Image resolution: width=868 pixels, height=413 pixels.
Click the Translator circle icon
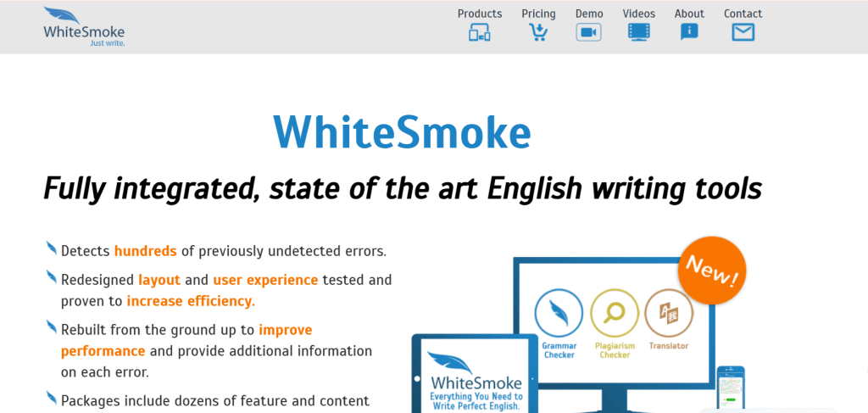click(669, 313)
